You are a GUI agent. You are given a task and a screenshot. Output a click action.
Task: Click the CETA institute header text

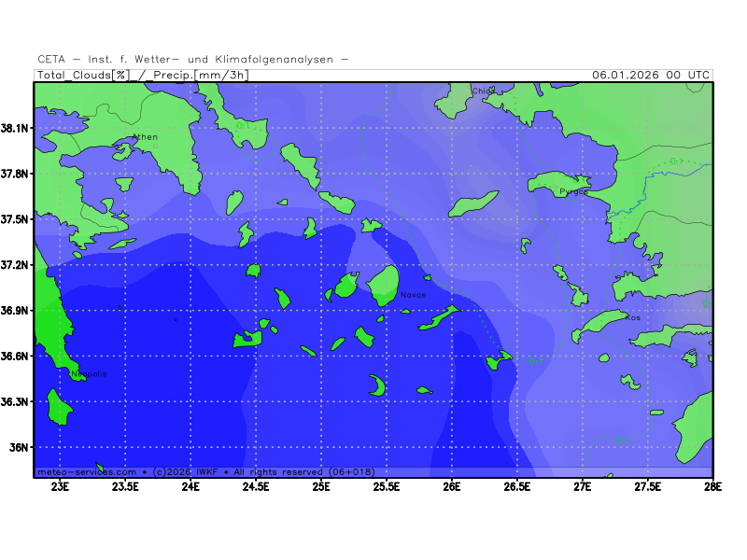(193, 59)
